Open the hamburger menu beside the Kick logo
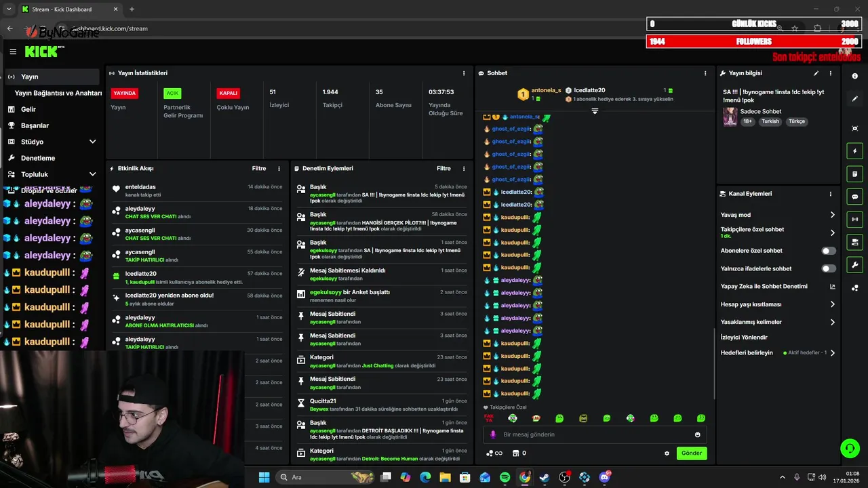868x488 pixels. coord(13,52)
